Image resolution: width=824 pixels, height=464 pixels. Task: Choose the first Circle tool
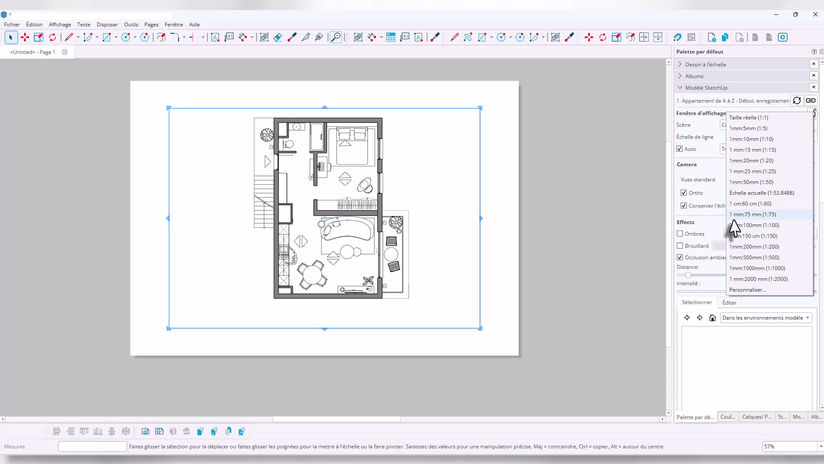coord(126,37)
